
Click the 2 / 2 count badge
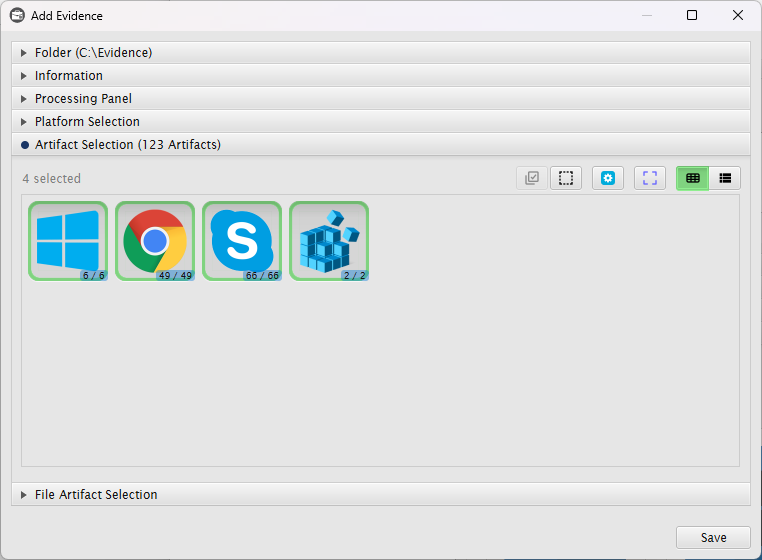click(355, 276)
